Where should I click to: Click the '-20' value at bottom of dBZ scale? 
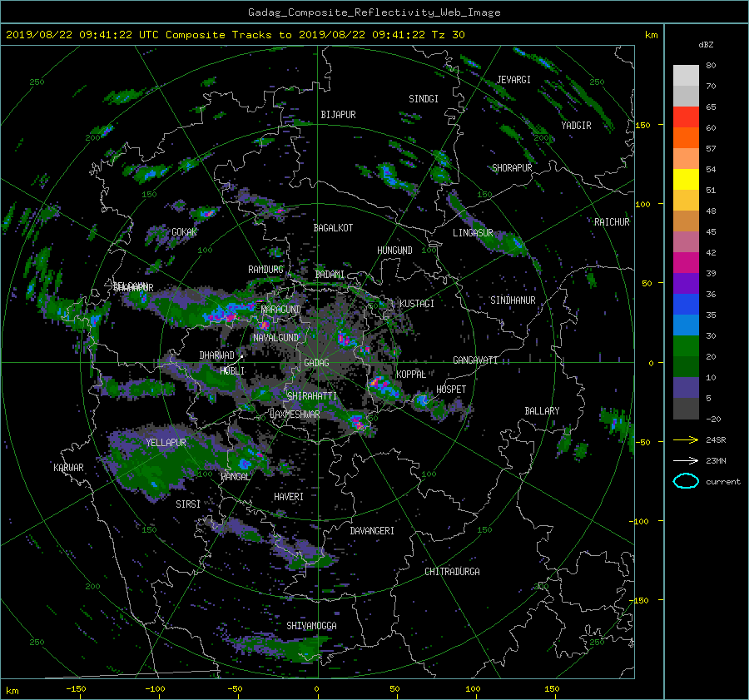click(x=713, y=419)
